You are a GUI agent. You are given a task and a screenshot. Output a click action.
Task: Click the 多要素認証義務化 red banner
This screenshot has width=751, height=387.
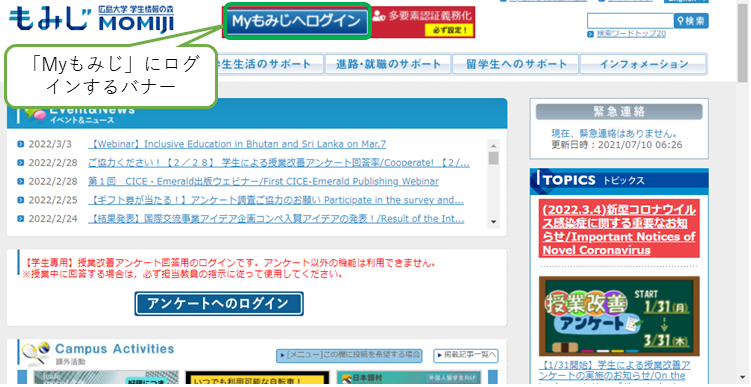coord(422,22)
